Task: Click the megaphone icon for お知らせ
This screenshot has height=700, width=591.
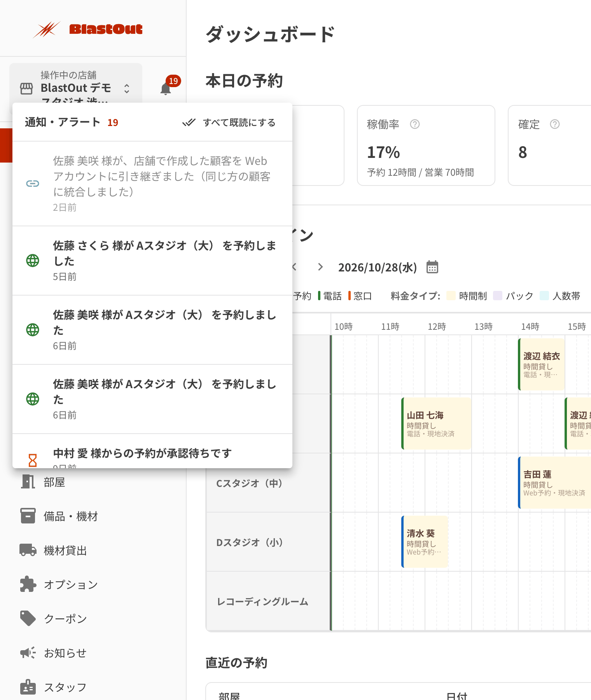Action: point(28,653)
